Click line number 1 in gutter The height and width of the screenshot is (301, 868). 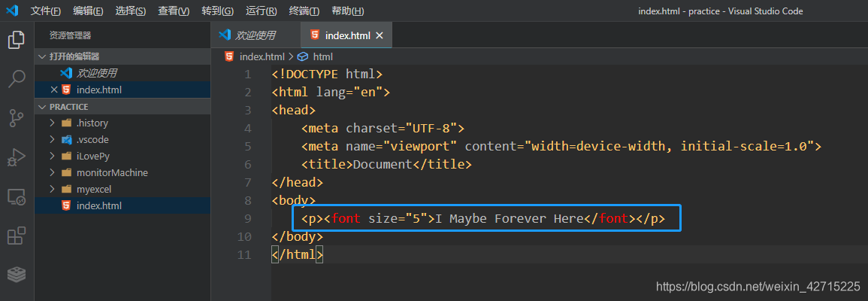247,74
